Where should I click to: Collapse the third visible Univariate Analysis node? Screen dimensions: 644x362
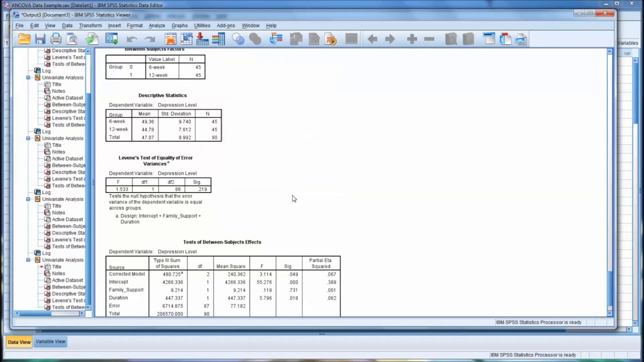pos(28,200)
